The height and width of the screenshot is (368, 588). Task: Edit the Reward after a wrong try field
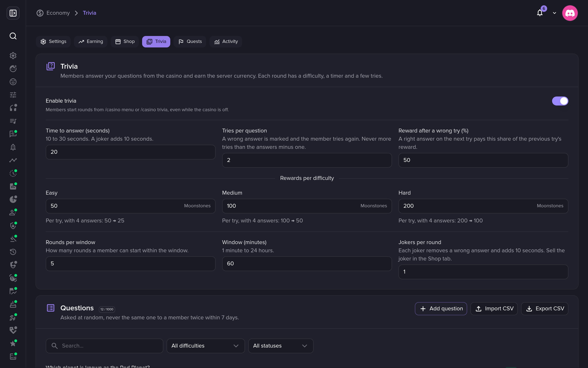point(483,160)
